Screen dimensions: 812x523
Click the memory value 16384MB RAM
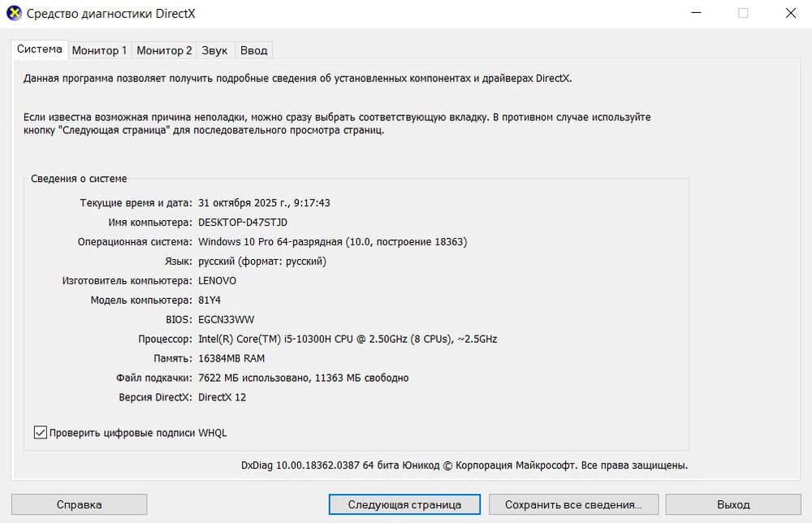(x=231, y=358)
